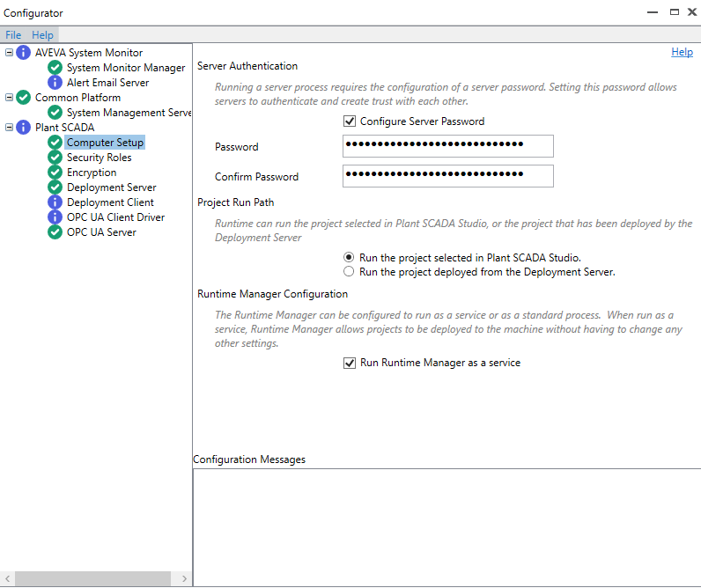Click the tree panel horizontal scrollbar
The width and height of the screenshot is (701, 588).
pyautogui.click(x=95, y=578)
